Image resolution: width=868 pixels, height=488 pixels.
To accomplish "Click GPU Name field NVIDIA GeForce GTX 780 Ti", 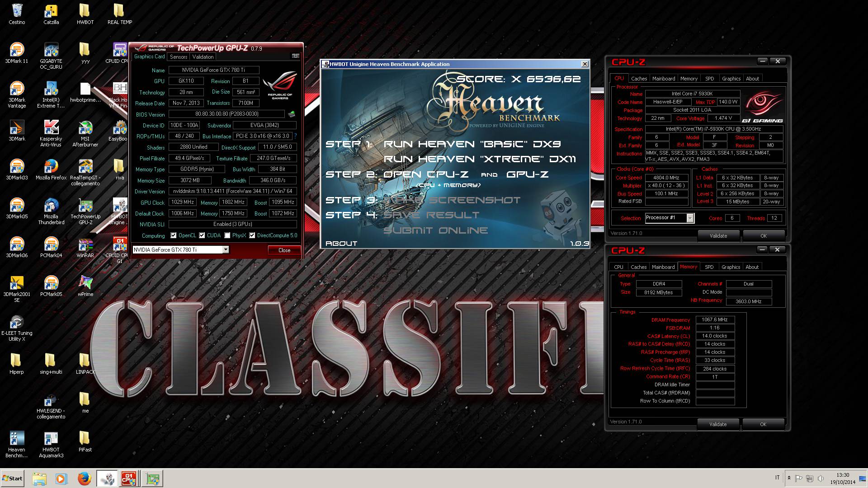I will pyautogui.click(x=214, y=70).
